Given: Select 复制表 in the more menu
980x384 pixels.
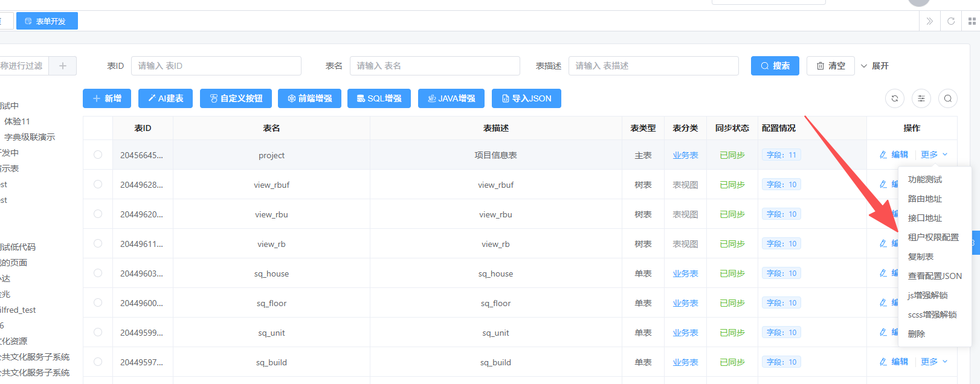Looking at the screenshot, I should [920, 257].
